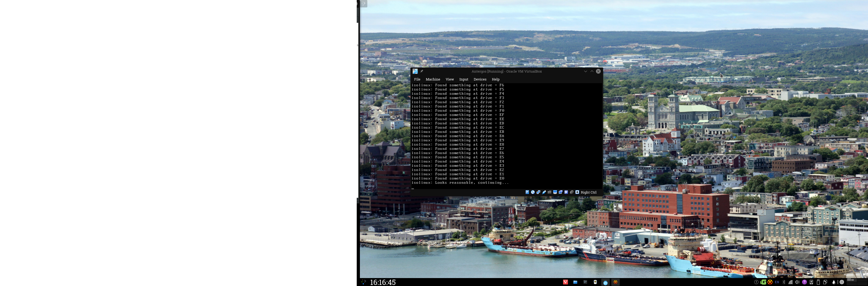Click the 16:16:45 clock
This screenshot has width=868, height=286.
point(383,282)
